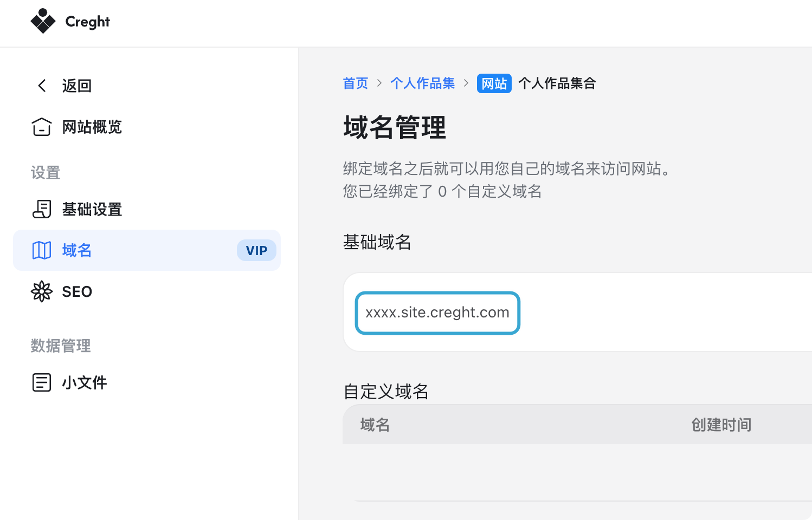Click the 创建时间 column header
The width and height of the screenshot is (812, 520).
[x=721, y=425]
